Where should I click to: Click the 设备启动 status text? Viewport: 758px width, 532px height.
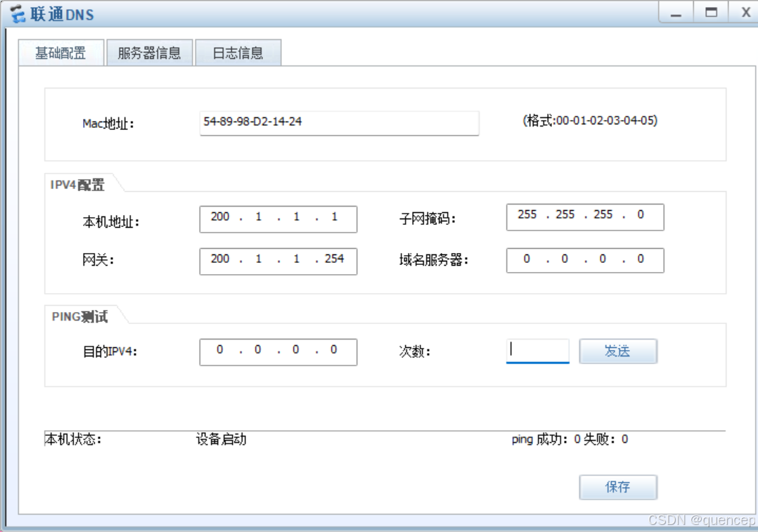pyautogui.click(x=221, y=439)
